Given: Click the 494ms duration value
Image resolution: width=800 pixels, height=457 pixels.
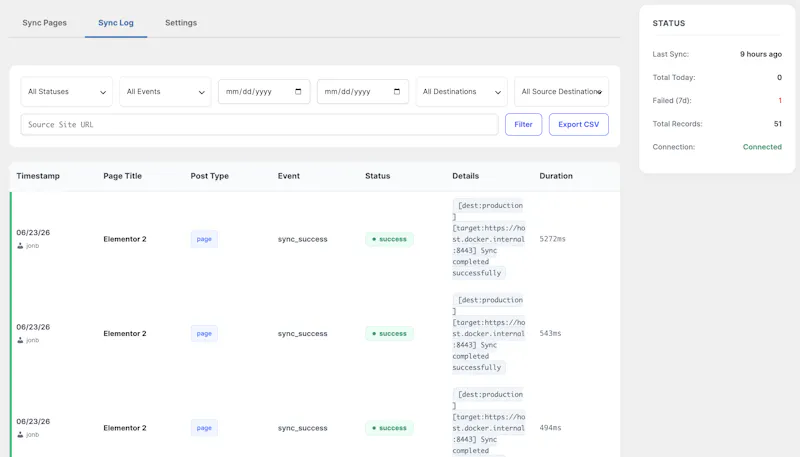Looking at the screenshot, I should pos(551,427).
